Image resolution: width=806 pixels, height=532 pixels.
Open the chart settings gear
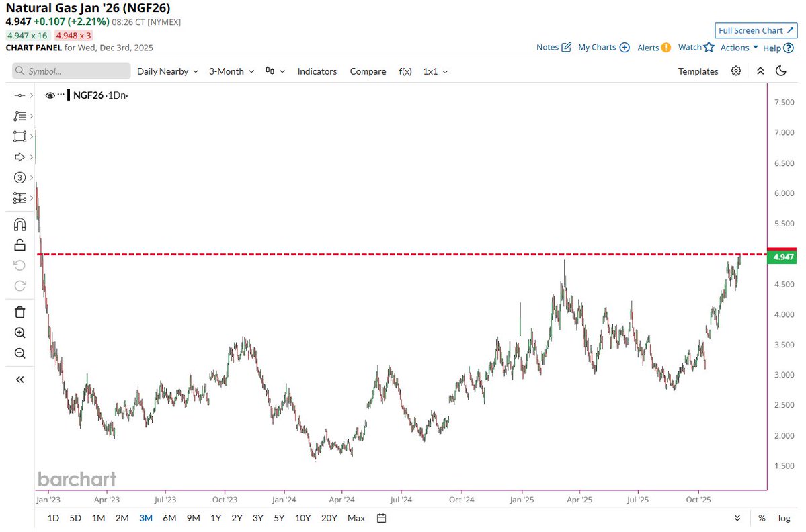pyautogui.click(x=736, y=71)
